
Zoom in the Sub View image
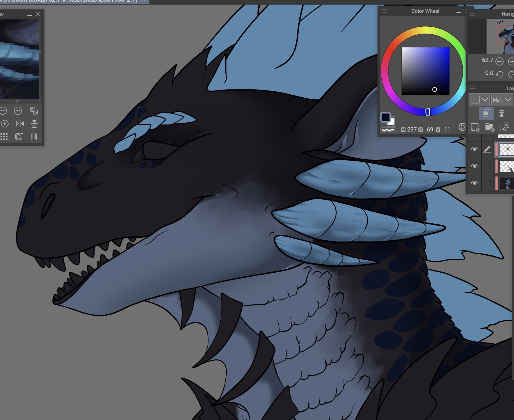point(18,111)
